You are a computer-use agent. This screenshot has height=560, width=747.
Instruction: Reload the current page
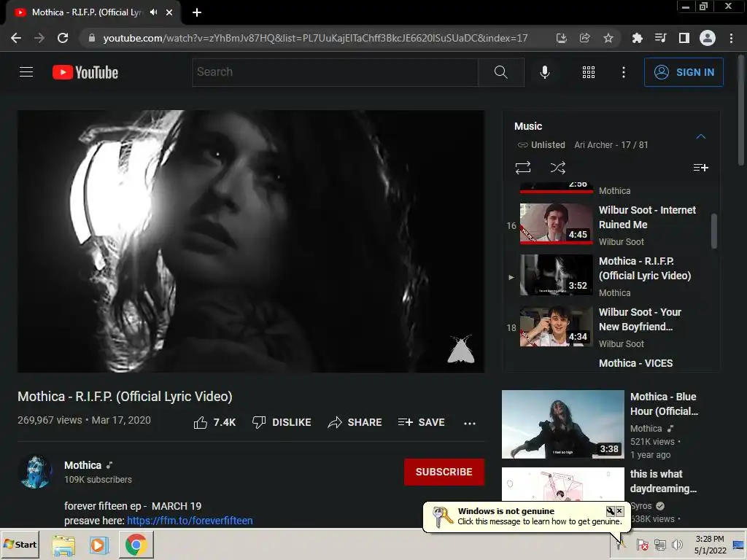pos(63,38)
